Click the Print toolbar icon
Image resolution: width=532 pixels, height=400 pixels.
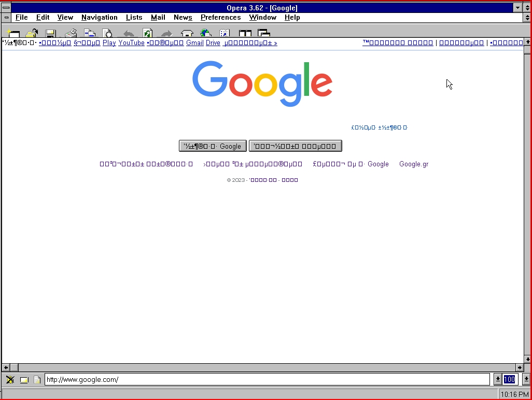point(71,33)
